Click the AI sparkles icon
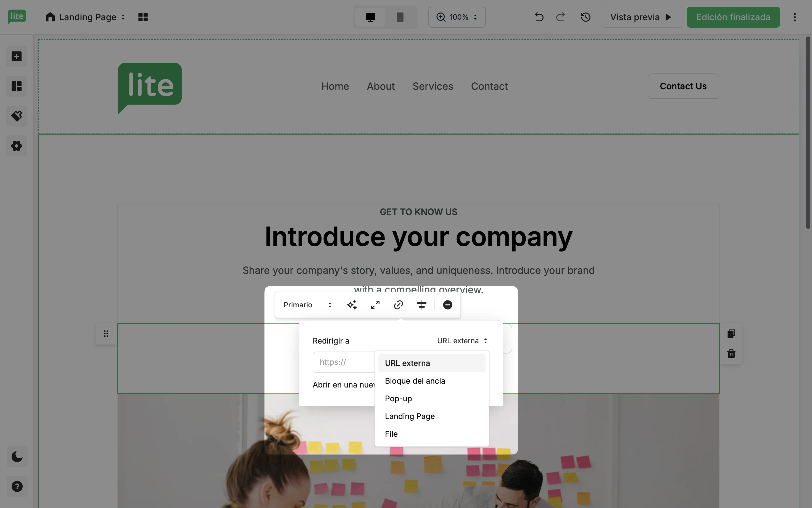 coord(352,305)
